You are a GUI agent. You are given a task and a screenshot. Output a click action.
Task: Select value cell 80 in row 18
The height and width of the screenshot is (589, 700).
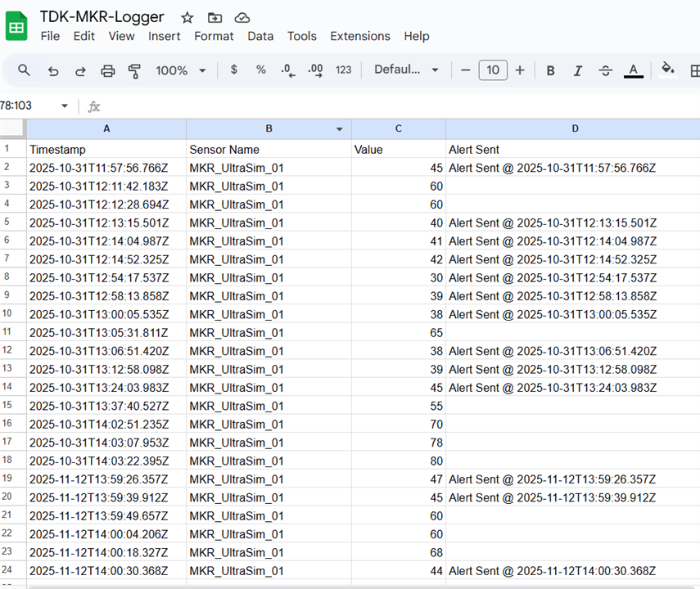[398, 461]
